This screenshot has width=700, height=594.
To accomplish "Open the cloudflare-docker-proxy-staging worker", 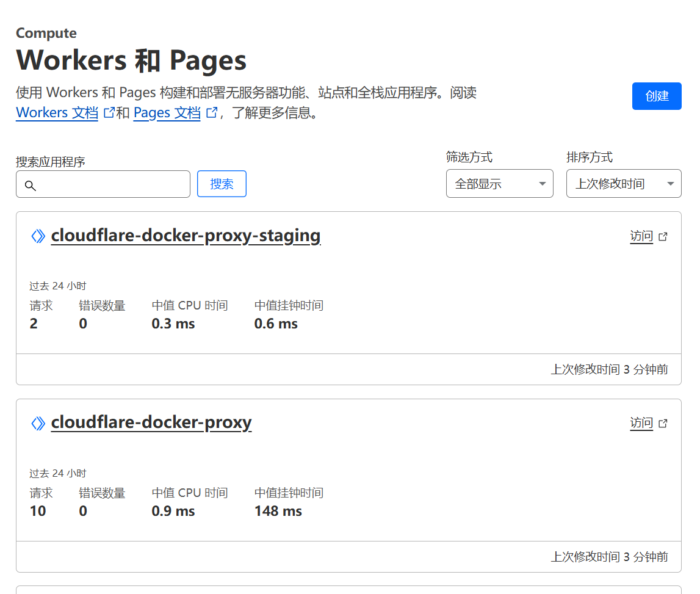I will click(186, 236).
